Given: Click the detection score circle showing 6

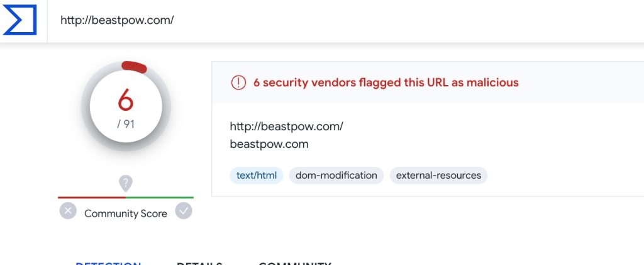Looking at the screenshot, I should tap(126, 106).
